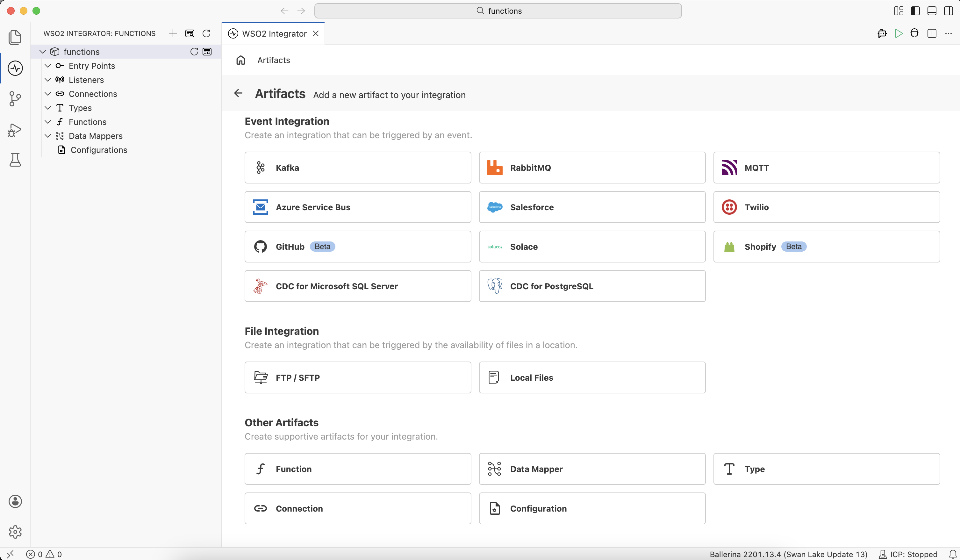960x560 pixels.
Task: Select the Kafka event integration card
Action: [358, 168]
